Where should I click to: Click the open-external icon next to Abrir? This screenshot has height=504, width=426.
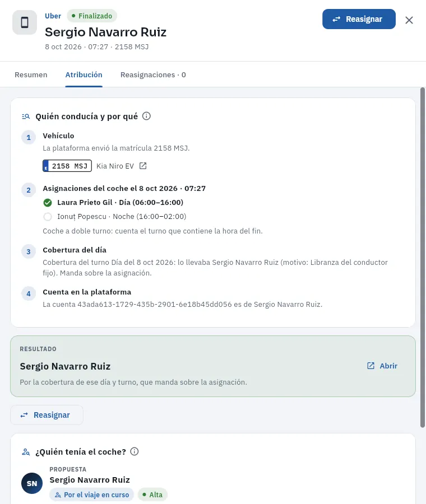(371, 366)
